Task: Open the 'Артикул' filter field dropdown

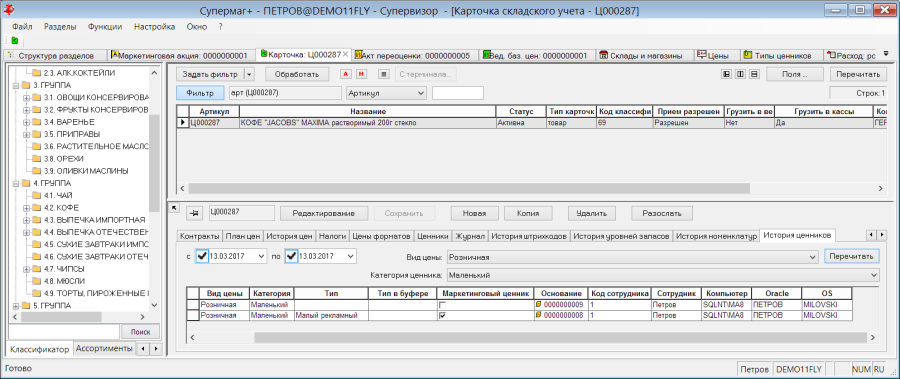Action: click(421, 93)
